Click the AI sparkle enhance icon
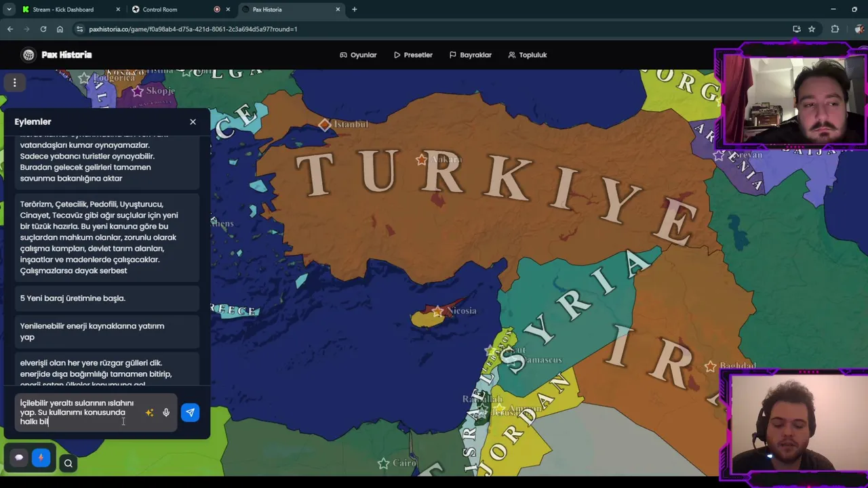868x488 pixels. click(150, 412)
